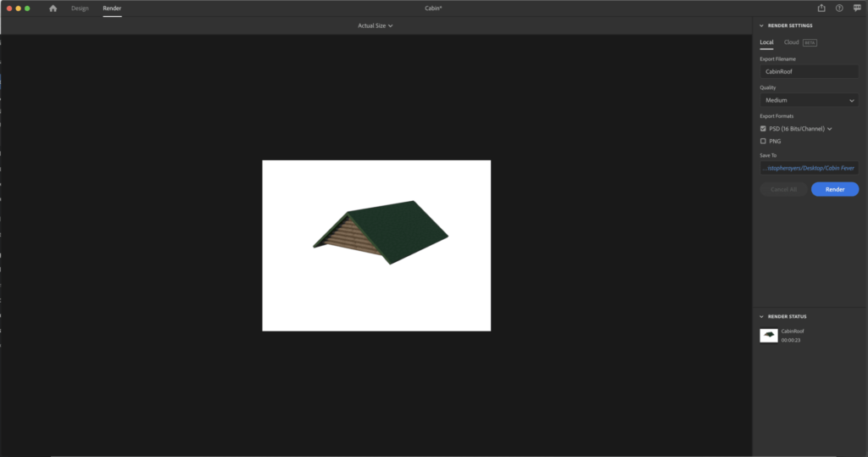Screen dimensions: 868x457
Task: Edit the Export Filename field CabinRoof
Action: click(x=809, y=71)
